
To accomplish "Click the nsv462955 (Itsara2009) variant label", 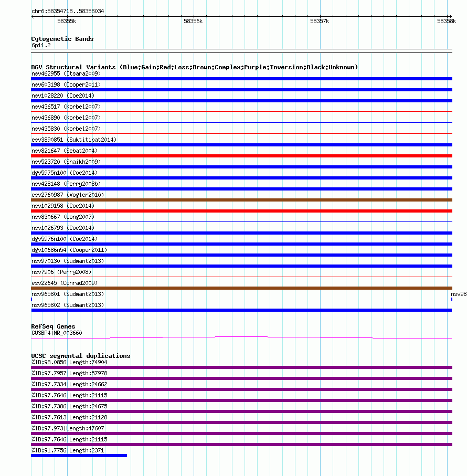I will [x=66, y=74].
